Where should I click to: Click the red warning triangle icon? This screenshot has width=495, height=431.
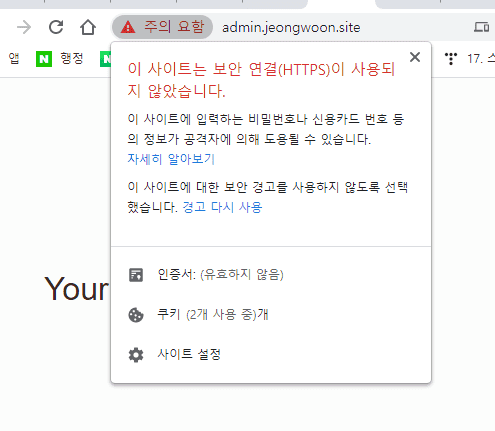tap(128, 27)
